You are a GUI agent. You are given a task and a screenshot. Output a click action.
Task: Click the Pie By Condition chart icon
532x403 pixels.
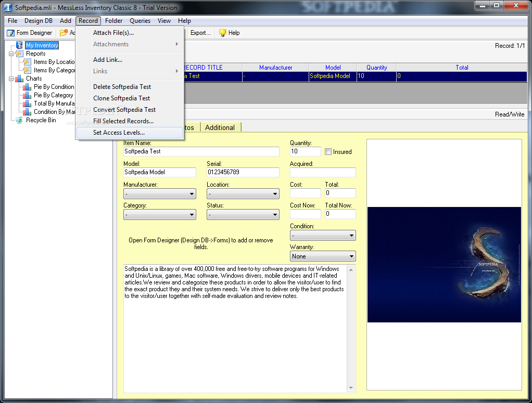(x=27, y=87)
